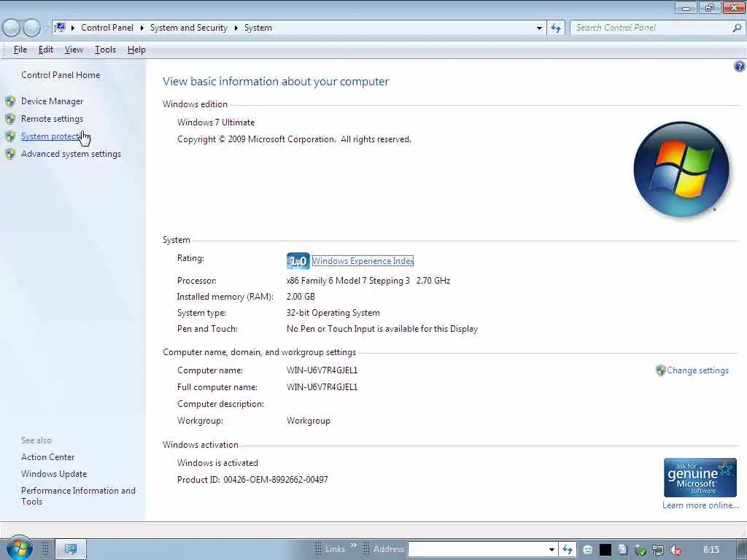The image size is (747, 560).
Task: Click the shield icon beside Device Manager
Action: pyautogui.click(x=10, y=101)
